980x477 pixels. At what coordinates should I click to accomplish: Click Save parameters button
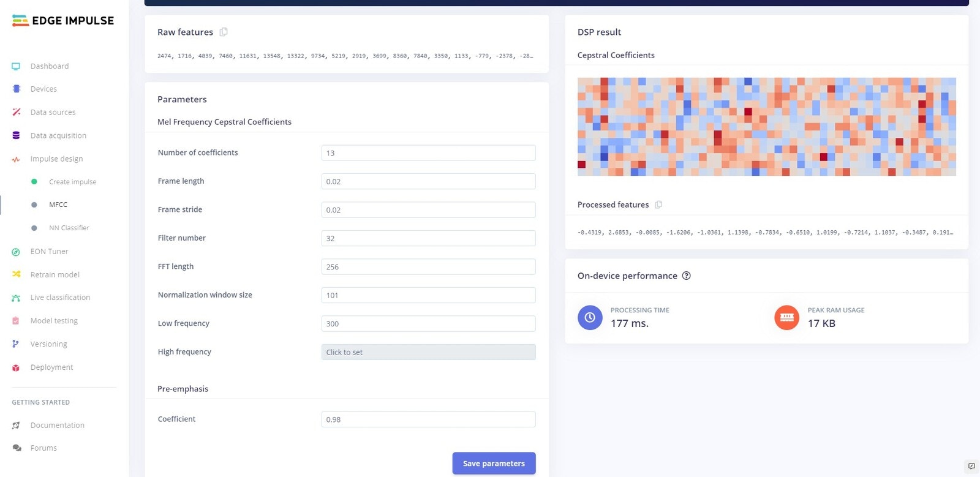pos(494,464)
